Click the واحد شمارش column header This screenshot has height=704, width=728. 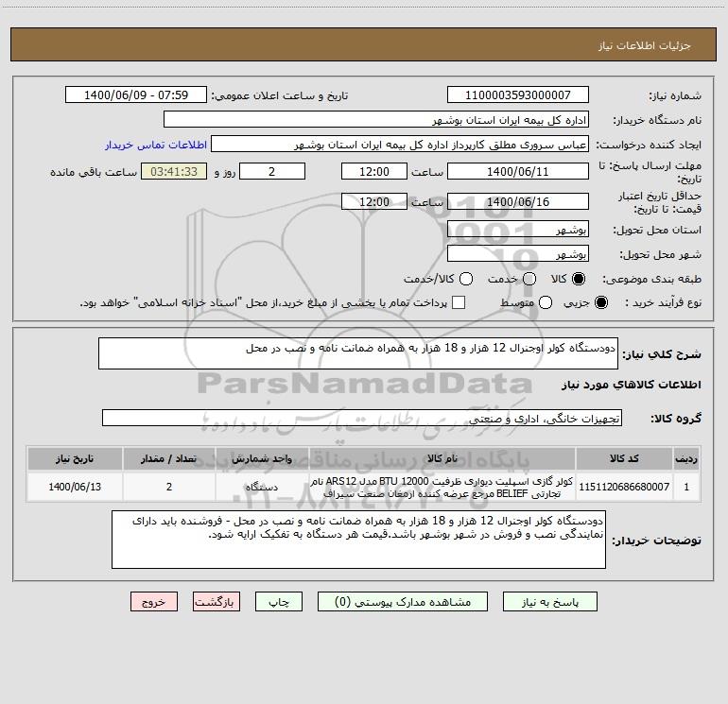(x=262, y=458)
